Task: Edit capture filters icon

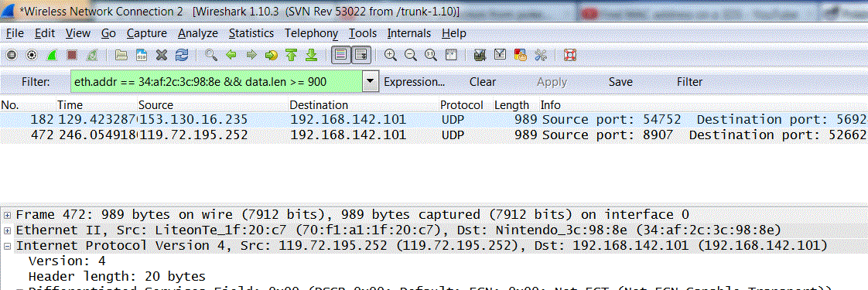Action: (x=480, y=55)
